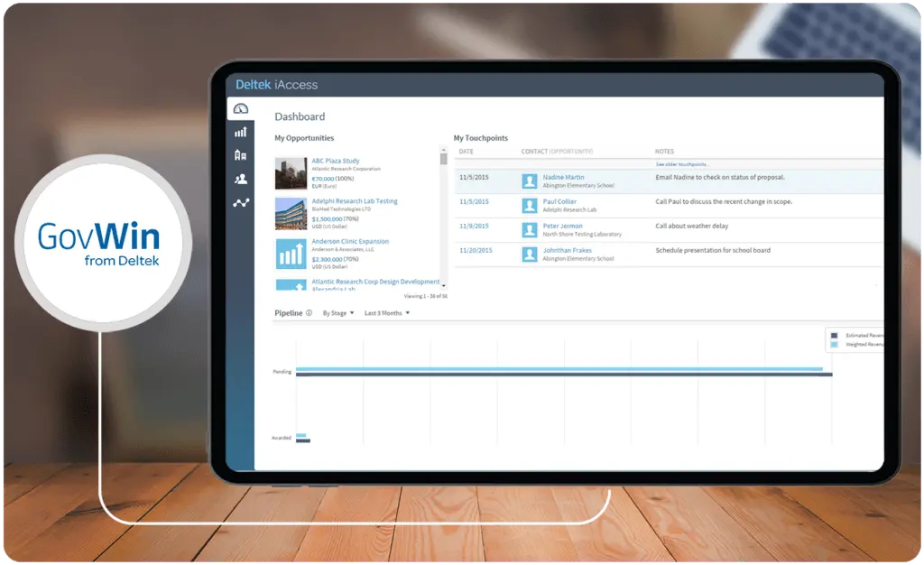Click note 'Call about weather delay'
Viewport: 924px width, 565px height.
coord(692,227)
